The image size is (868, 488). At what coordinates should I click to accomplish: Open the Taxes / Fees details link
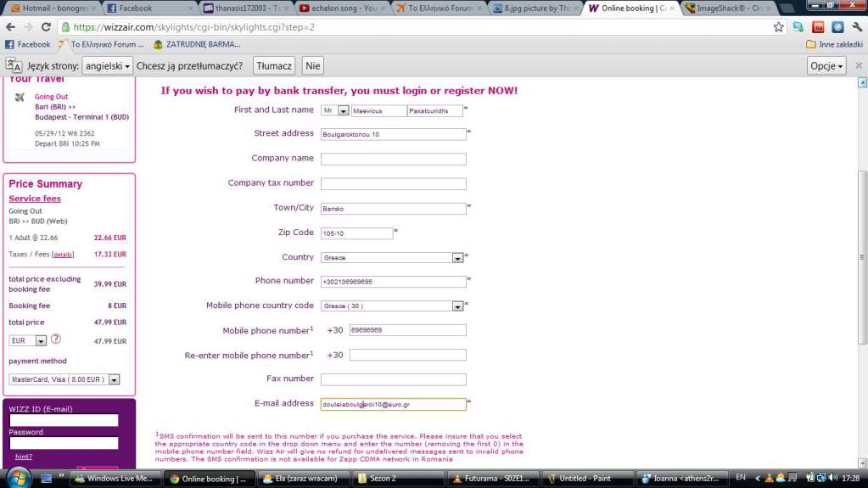point(63,255)
